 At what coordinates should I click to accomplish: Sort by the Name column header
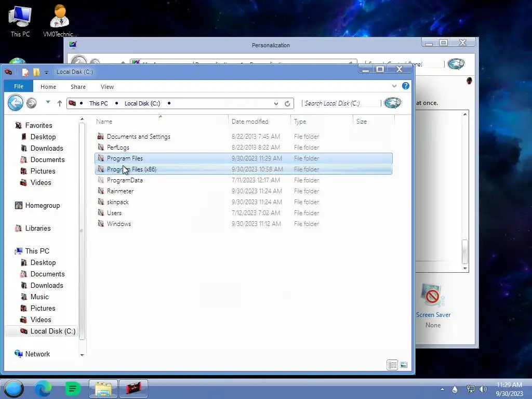coord(161,122)
